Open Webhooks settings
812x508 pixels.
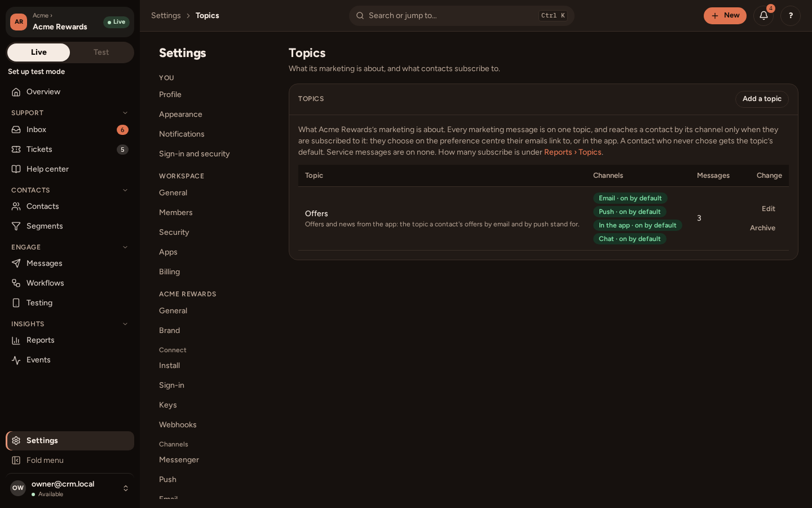[x=178, y=425]
